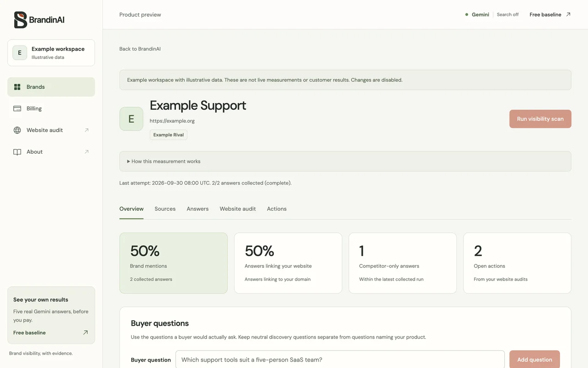Click Run visibility scan button
The height and width of the screenshot is (368, 588).
point(540,119)
